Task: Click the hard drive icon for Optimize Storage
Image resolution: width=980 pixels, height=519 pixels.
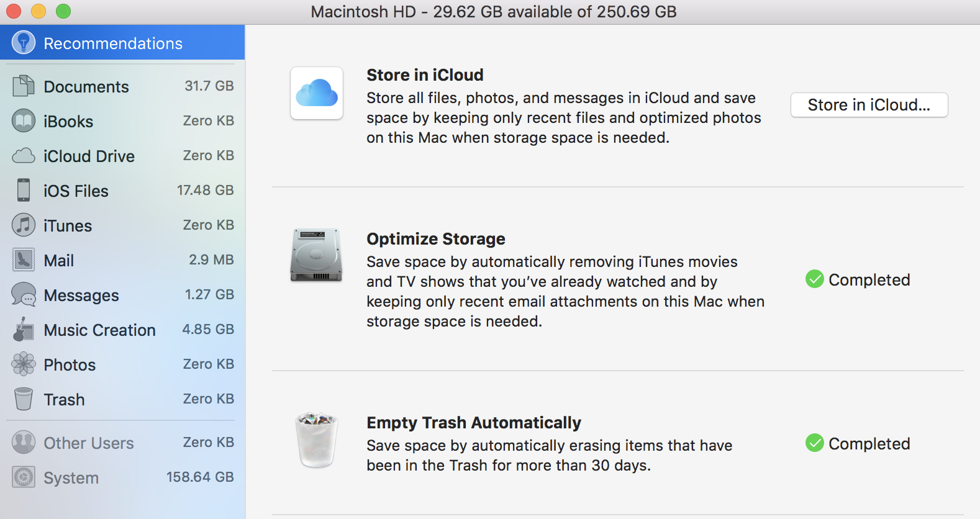Action: [316, 255]
